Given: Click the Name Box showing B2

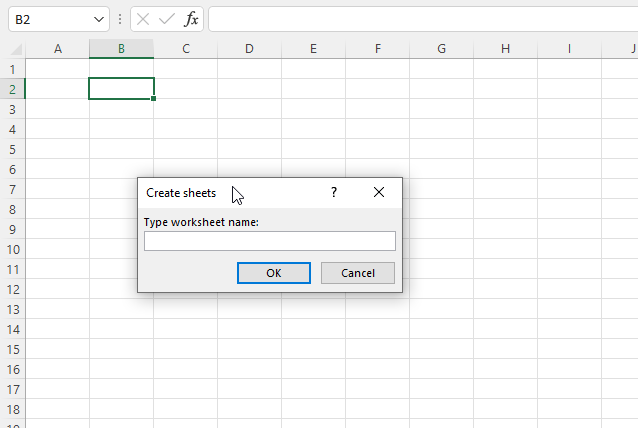Looking at the screenshot, I should pyautogui.click(x=48, y=19).
